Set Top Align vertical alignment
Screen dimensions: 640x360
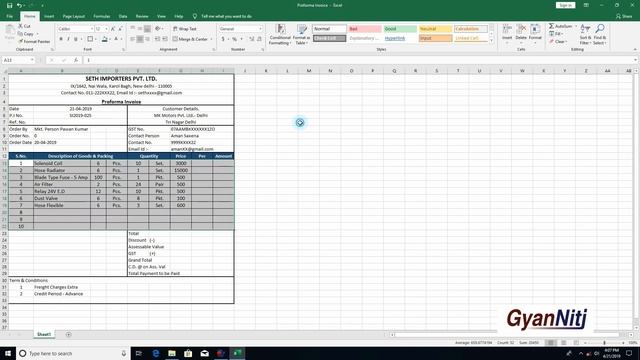[x=133, y=29]
